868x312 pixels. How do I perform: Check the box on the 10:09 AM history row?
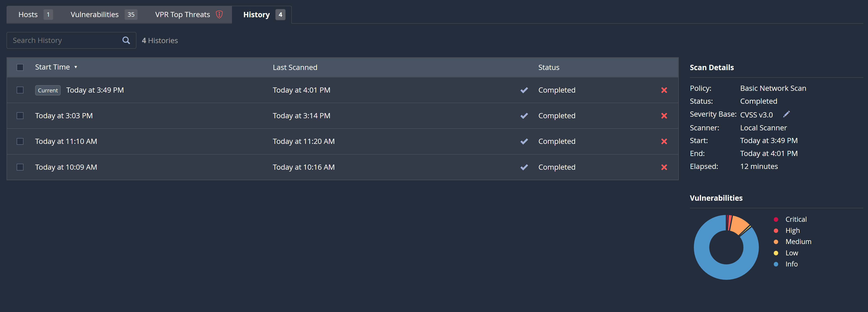point(20,167)
